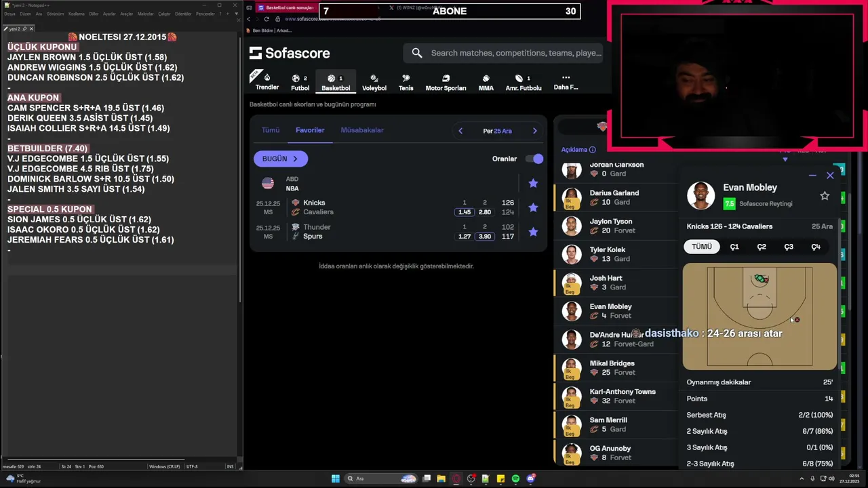Open the Tenis sport category

tap(406, 82)
